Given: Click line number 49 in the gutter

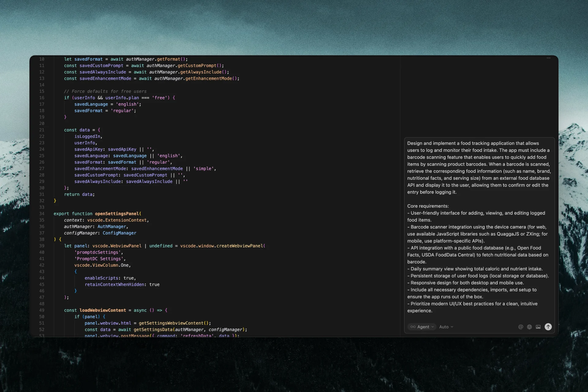Looking at the screenshot, I should tap(42, 310).
